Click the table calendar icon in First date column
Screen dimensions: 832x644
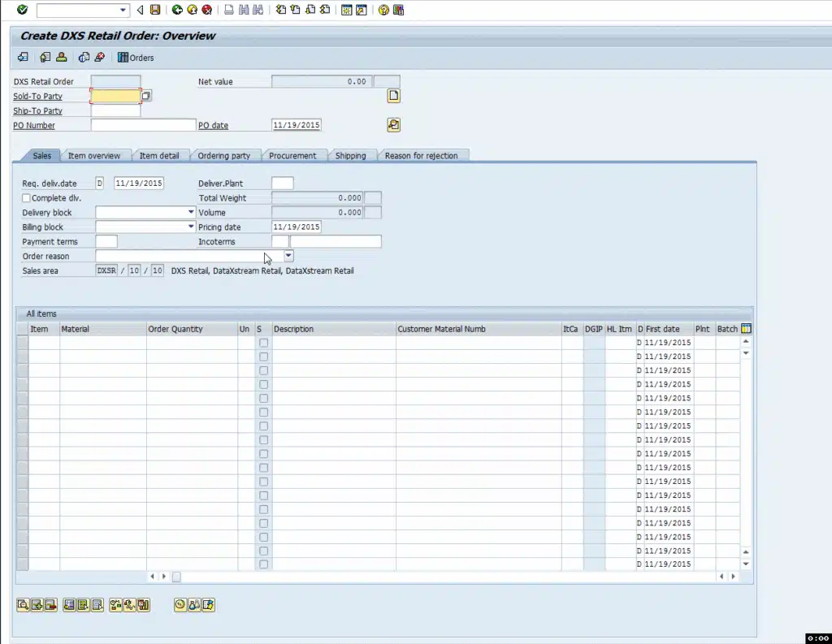click(747, 328)
